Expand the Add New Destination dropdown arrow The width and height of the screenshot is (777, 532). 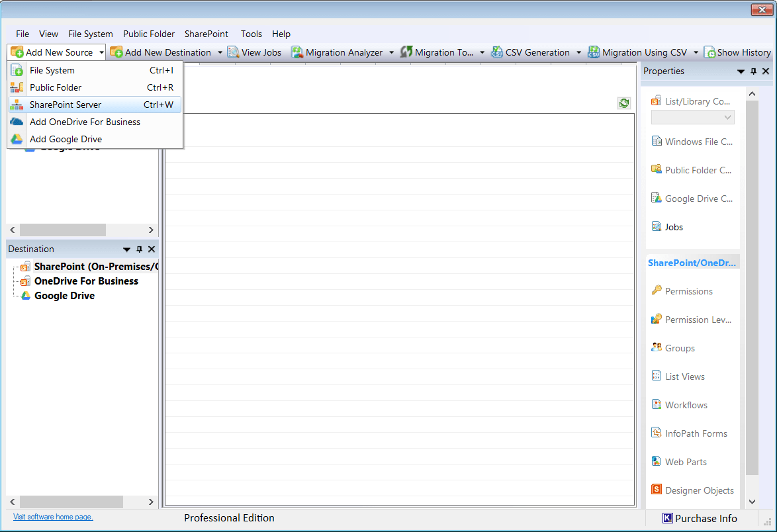coord(220,52)
